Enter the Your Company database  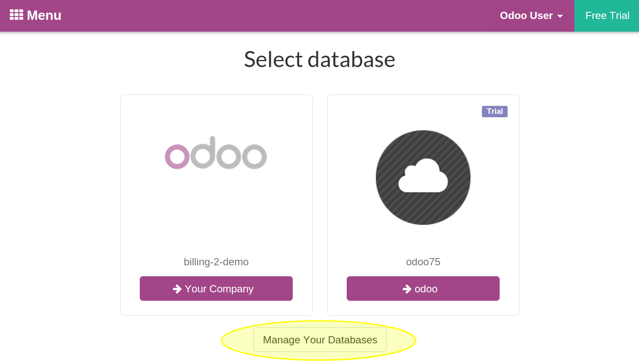(216, 289)
